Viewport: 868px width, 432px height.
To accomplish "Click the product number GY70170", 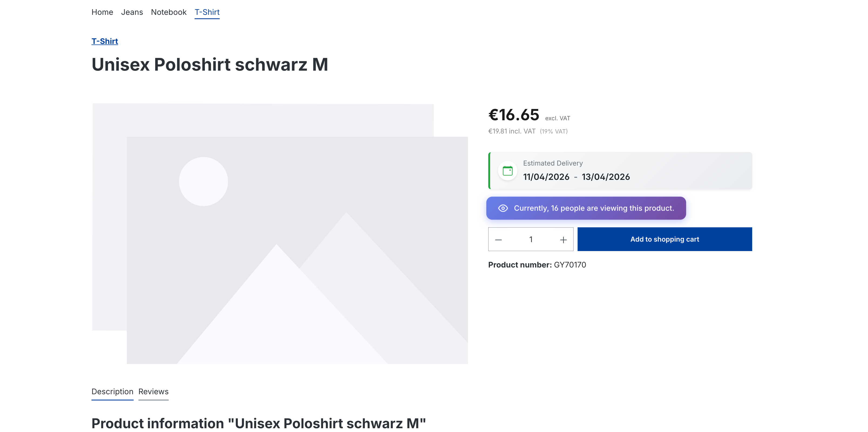I will click(570, 265).
